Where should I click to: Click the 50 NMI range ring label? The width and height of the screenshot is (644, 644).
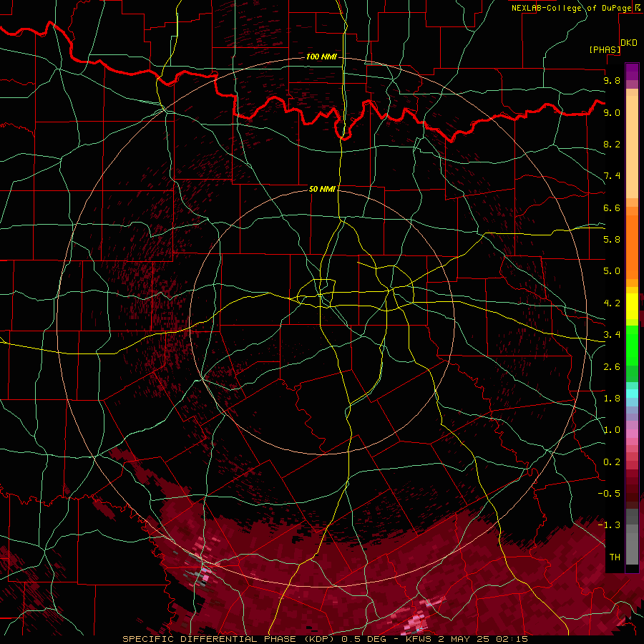coord(322,189)
